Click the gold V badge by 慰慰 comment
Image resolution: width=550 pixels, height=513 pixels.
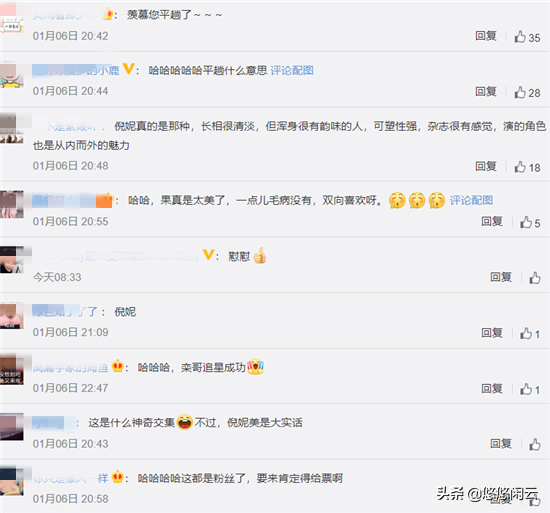click(x=208, y=255)
